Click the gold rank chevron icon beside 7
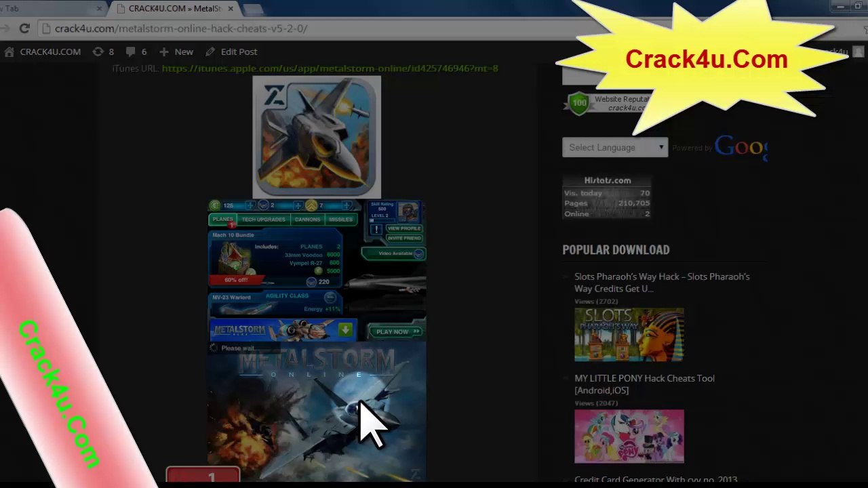868x488 pixels. [x=311, y=205]
